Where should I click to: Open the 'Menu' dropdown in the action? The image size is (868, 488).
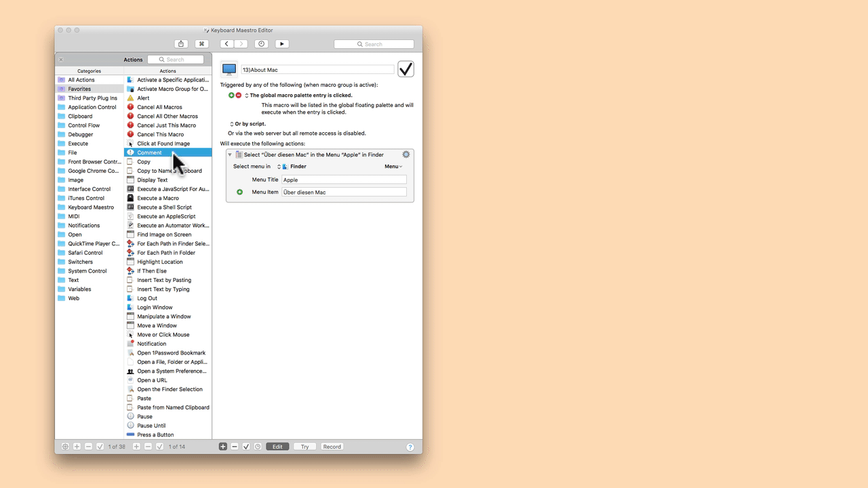393,166
